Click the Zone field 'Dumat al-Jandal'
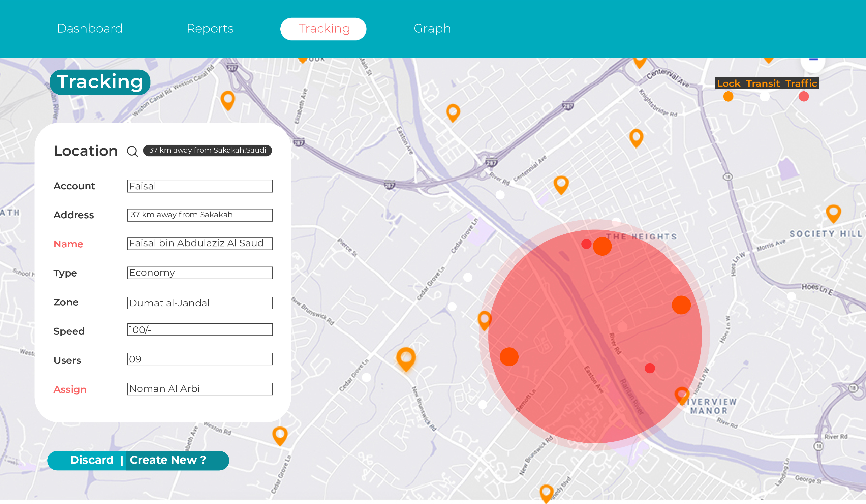This screenshot has width=866, height=504. click(x=200, y=303)
